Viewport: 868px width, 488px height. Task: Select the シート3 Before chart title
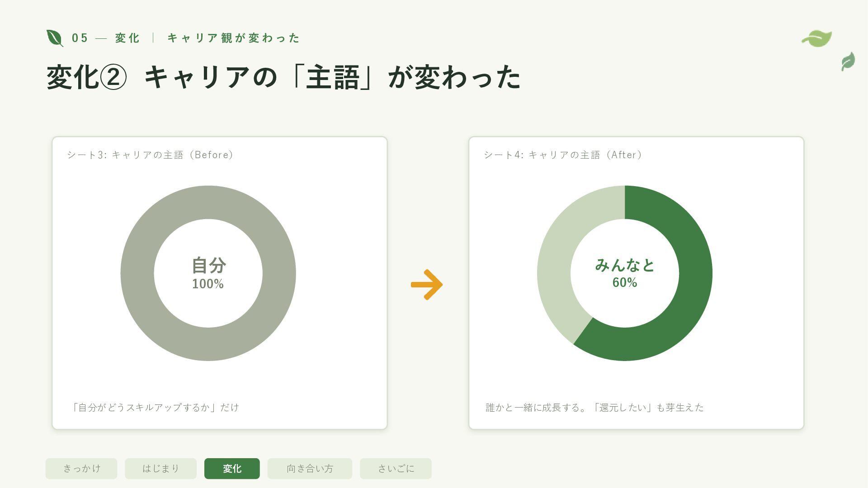(x=151, y=155)
